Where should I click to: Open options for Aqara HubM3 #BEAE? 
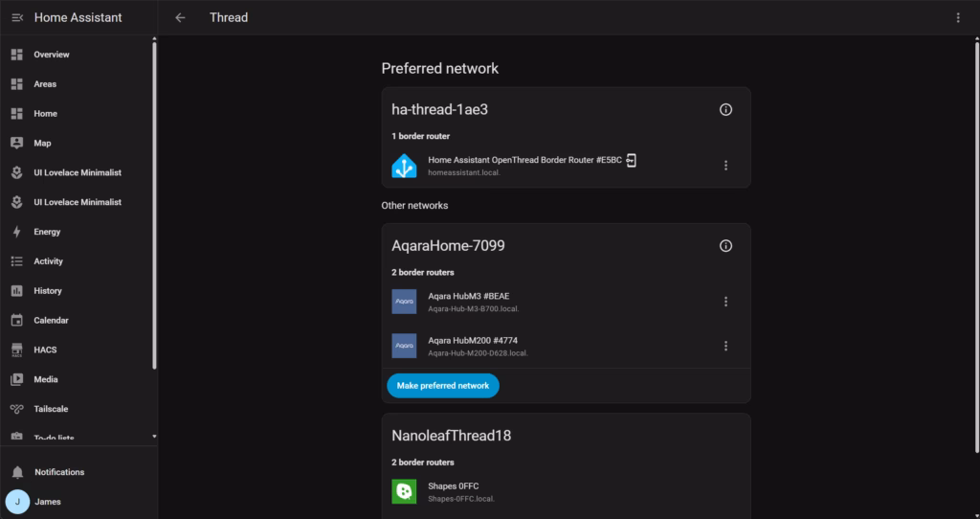(x=725, y=302)
